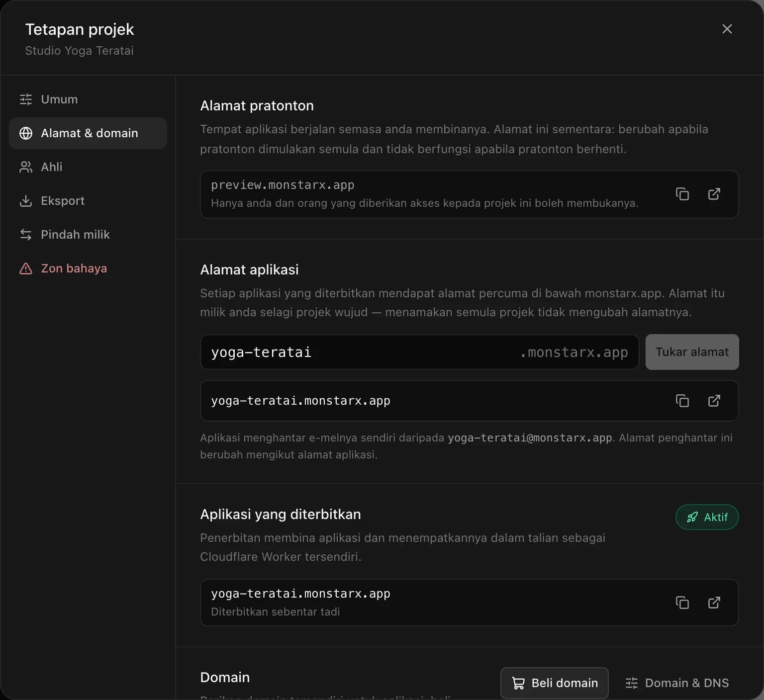Close the Tetapan projek dialog

point(727,29)
